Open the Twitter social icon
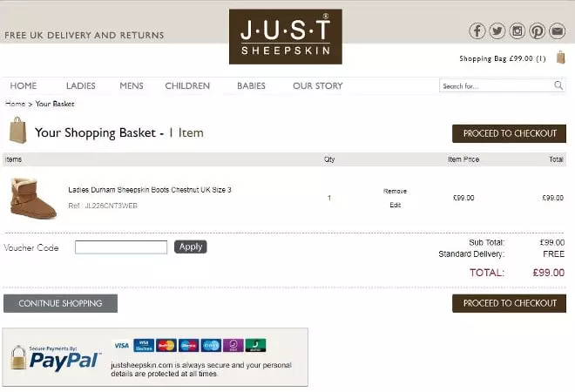The image size is (575, 392). tap(497, 30)
